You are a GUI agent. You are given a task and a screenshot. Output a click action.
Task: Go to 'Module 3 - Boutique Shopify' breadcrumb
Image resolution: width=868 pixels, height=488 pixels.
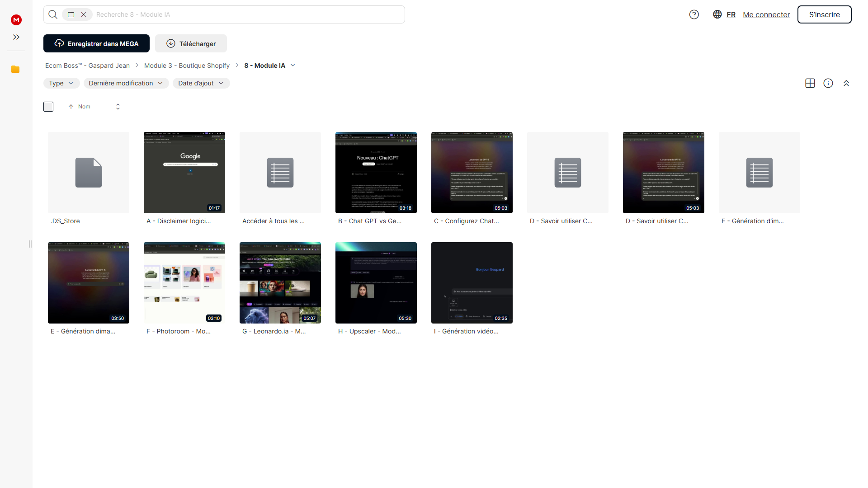(187, 66)
